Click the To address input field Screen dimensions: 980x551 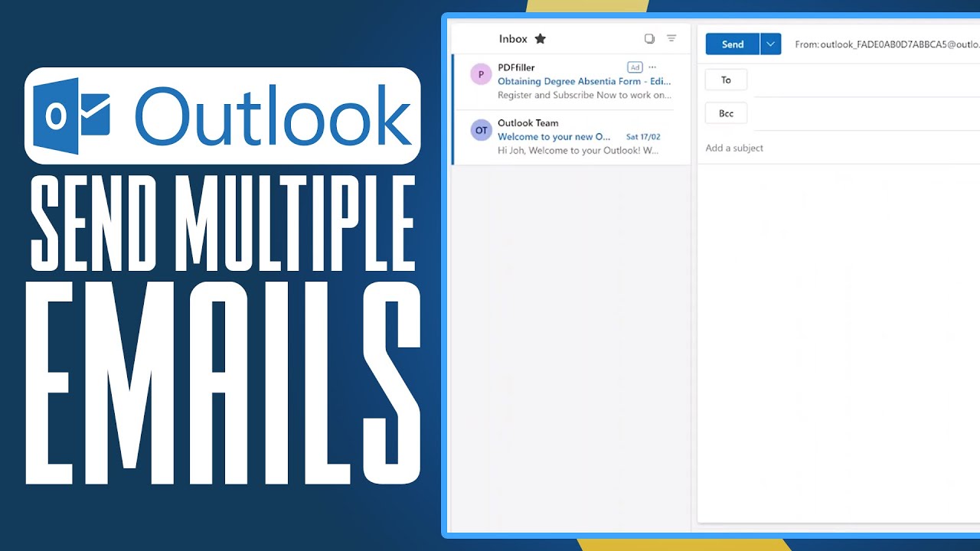[x=867, y=80]
